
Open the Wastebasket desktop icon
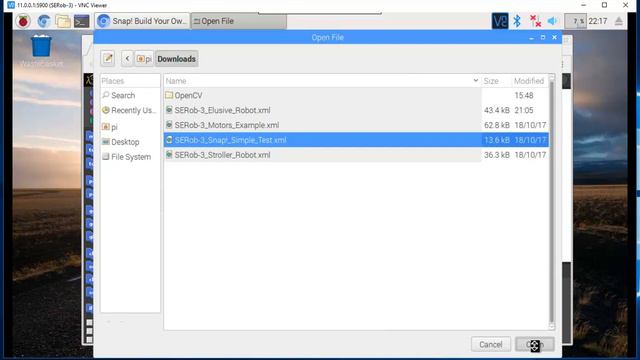[x=41, y=50]
